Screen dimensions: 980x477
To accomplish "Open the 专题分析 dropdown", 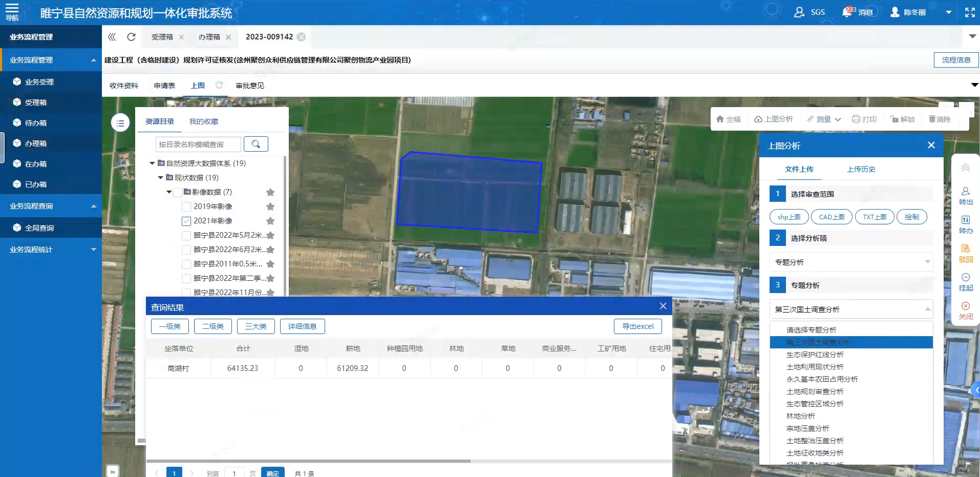I will tap(851, 262).
